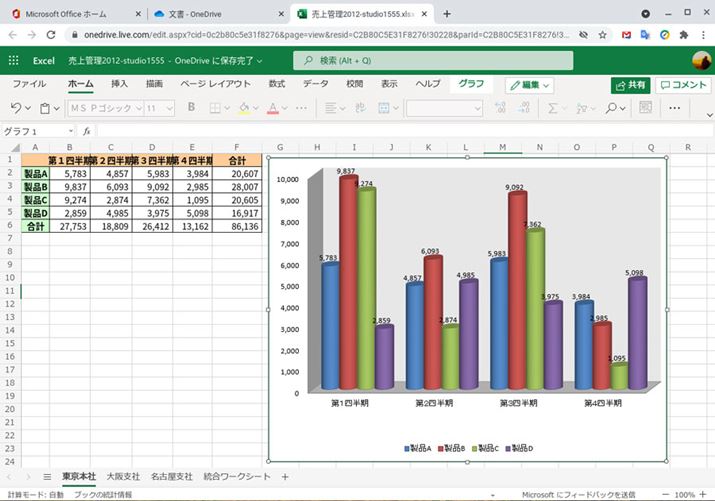715x501 pixels.
Task: Open the Find magnifier tool in ribbon
Action: pyautogui.click(x=613, y=108)
